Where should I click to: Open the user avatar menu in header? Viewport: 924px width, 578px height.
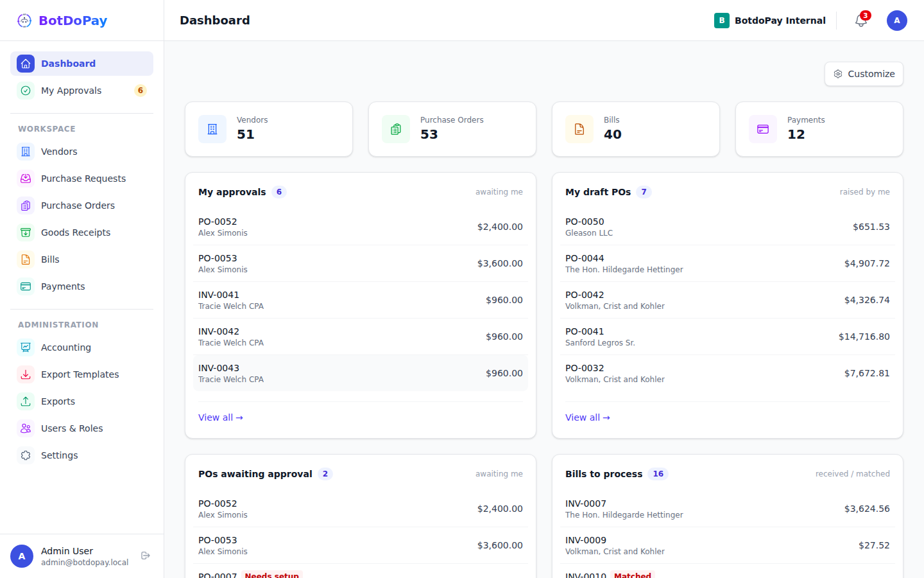point(897,21)
